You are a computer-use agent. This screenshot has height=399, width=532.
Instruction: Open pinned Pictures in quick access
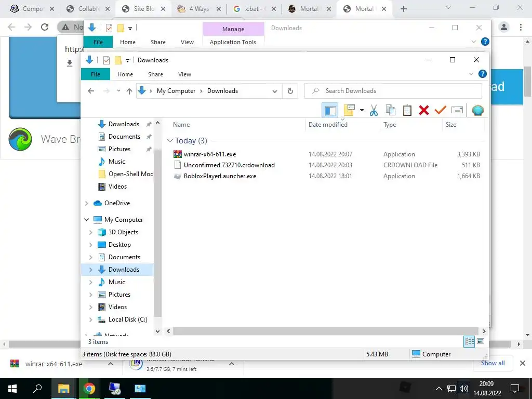[x=119, y=149]
